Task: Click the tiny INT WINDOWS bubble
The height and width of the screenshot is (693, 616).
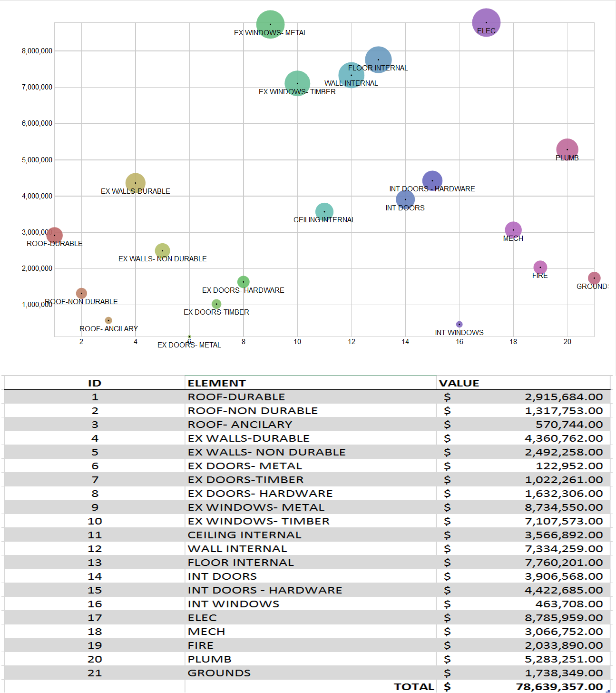Action: tap(459, 324)
